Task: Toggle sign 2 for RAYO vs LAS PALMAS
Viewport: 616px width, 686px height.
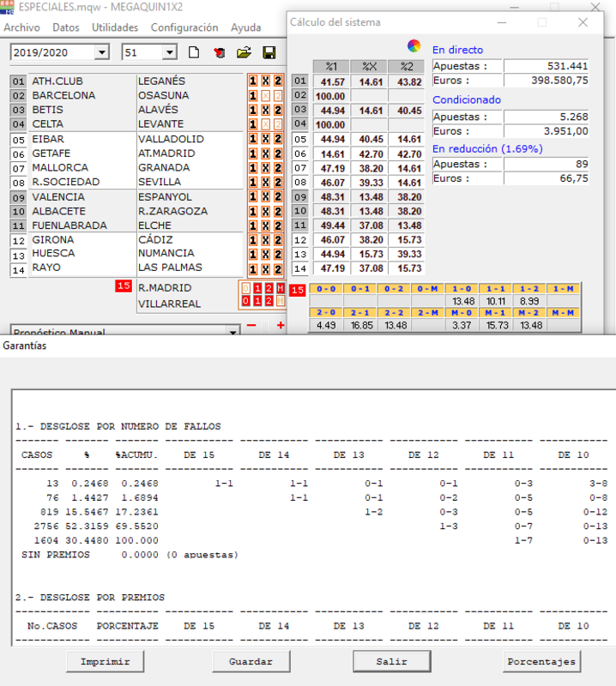Action: tap(278, 269)
